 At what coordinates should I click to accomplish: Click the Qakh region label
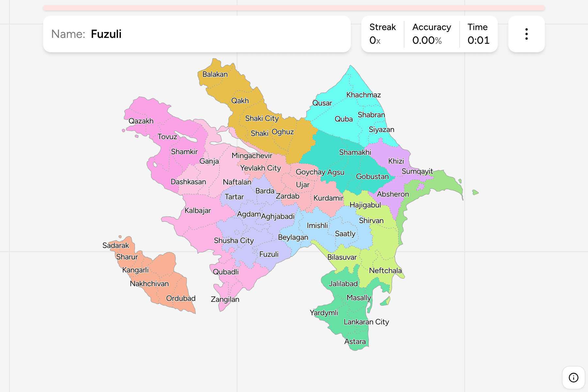coord(240,101)
